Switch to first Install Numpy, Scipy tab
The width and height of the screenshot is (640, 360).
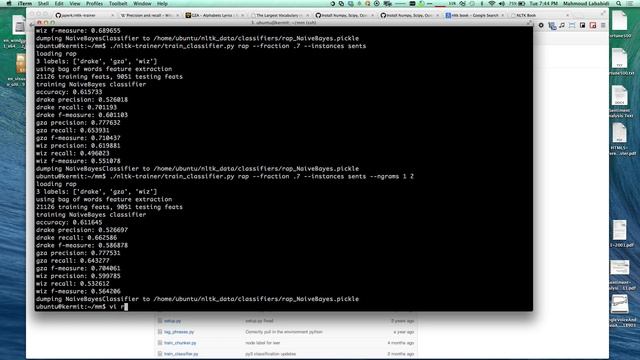coord(343,15)
